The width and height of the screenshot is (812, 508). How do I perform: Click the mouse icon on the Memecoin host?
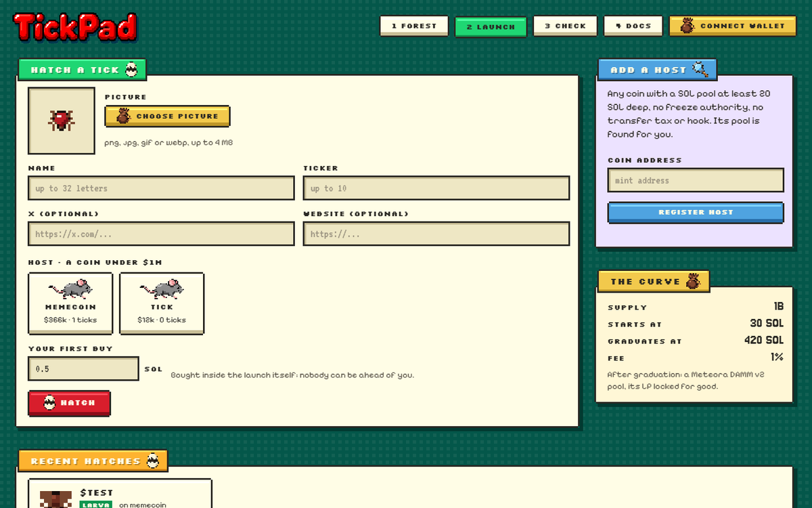point(70,289)
